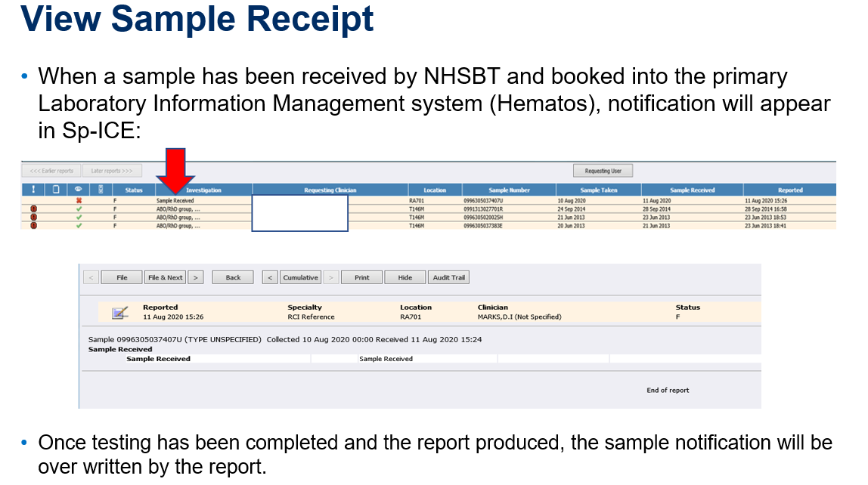868x485 pixels.
Task: Click the eye viewed-status column header icon
Action: [x=79, y=190]
